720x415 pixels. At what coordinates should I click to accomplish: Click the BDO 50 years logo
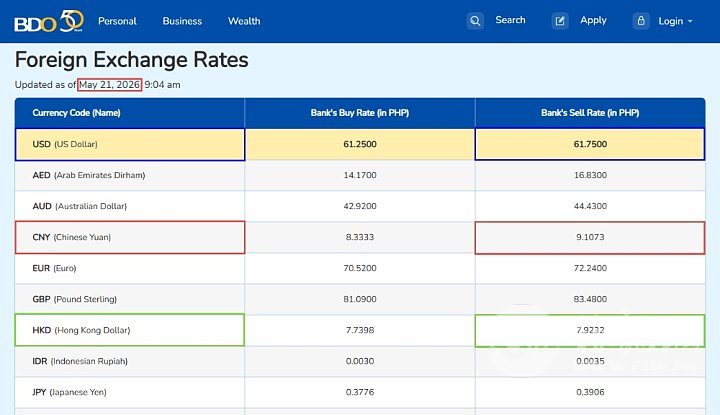(49, 21)
